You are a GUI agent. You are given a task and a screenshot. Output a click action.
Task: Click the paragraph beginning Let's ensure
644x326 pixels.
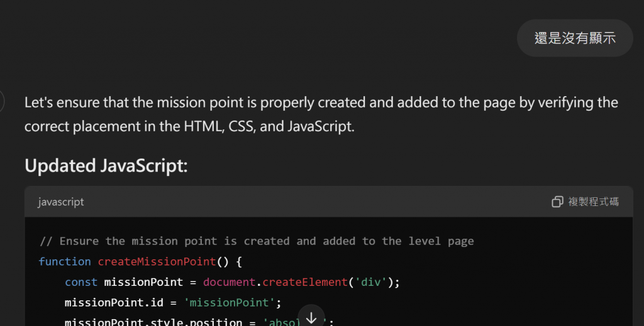click(x=321, y=114)
